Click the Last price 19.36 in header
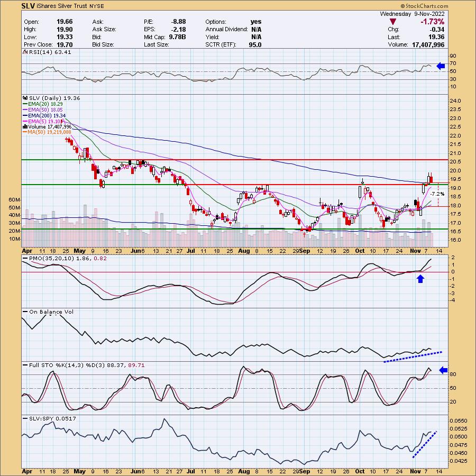This screenshot has height=476, width=476. [x=436, y=37]
